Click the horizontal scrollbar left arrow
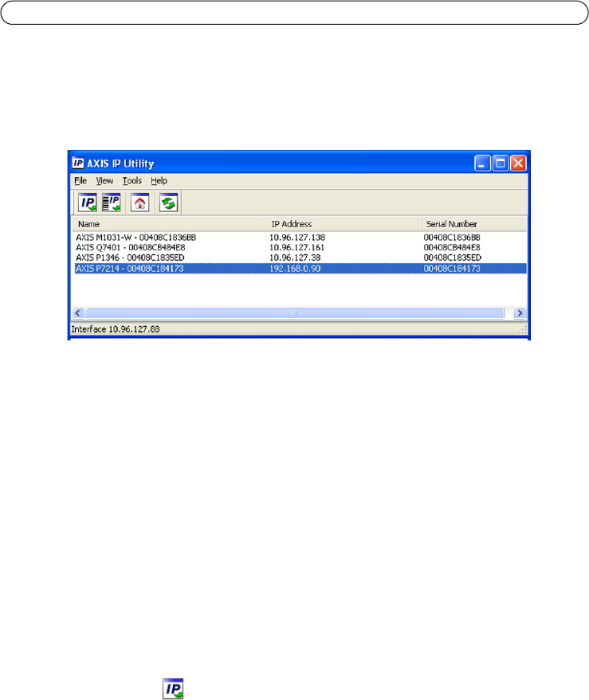The image size is (589, 700). (x=78, y=313)
